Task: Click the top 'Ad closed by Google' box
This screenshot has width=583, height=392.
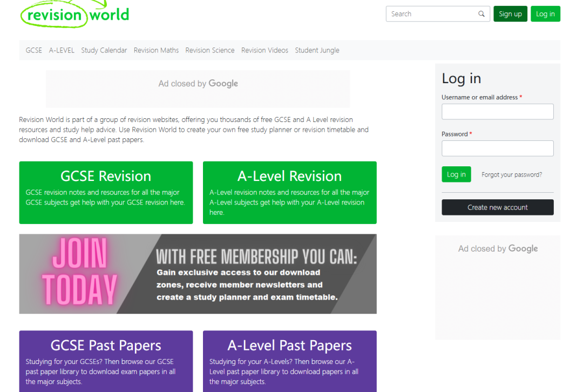Action: point(198,89)
